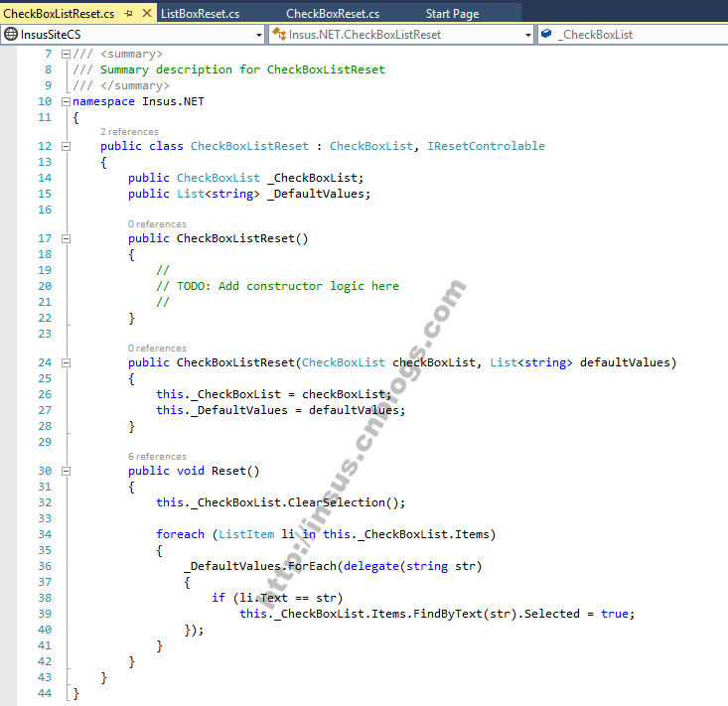Collapse the constructor at line 24
The height and width of the screenshot is (706, 728).
[66, 362]
